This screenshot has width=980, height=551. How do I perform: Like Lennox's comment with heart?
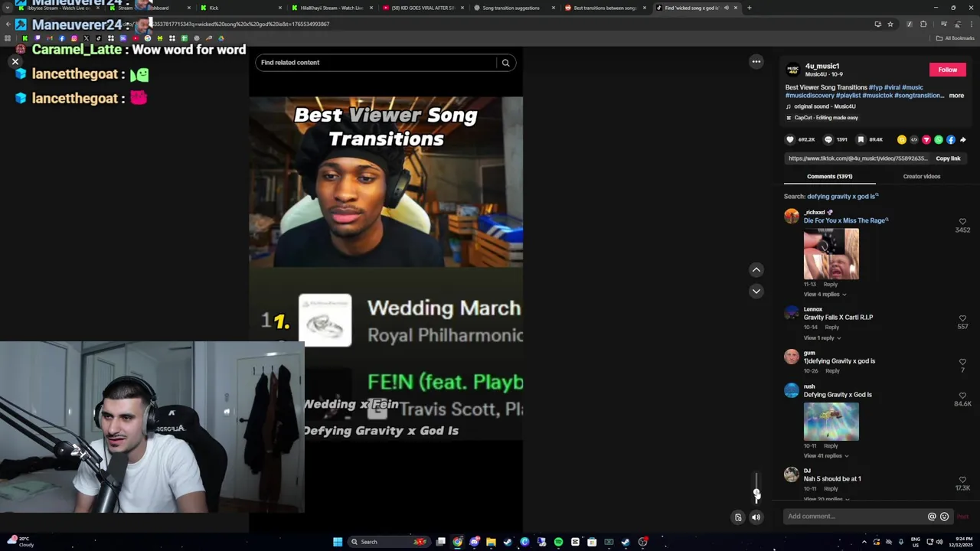tap(962, 318)
